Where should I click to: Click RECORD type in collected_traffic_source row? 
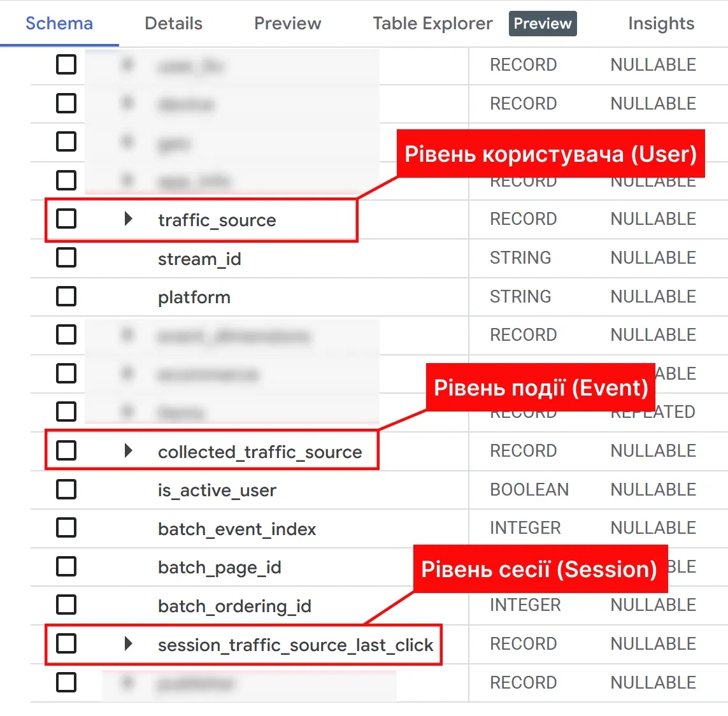[x=524, y=450]
